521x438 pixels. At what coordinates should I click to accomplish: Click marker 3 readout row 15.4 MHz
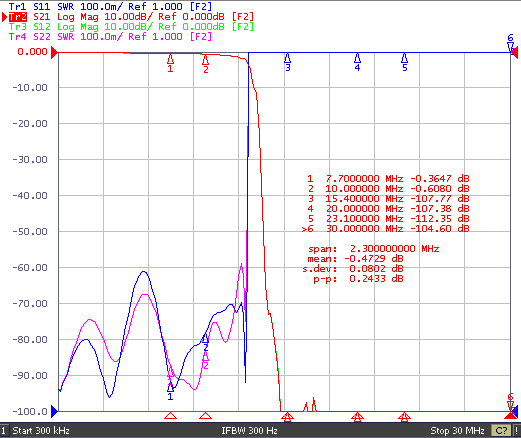click(x=388, y=199)
